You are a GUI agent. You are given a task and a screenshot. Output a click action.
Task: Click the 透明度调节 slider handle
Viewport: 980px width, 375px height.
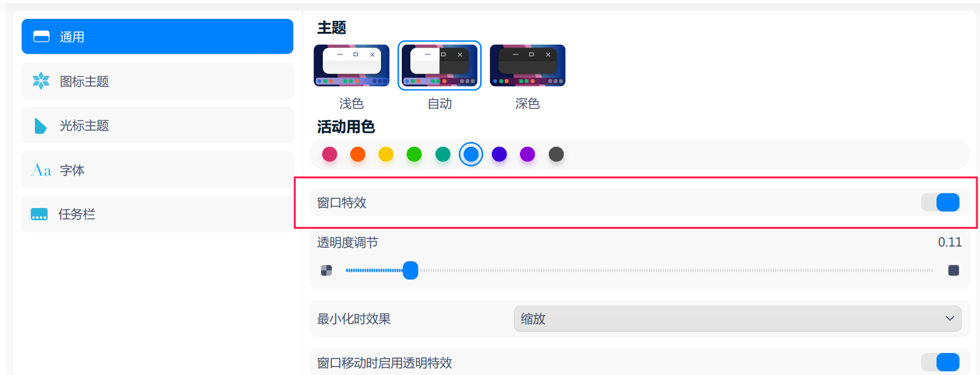pos(410,270)
